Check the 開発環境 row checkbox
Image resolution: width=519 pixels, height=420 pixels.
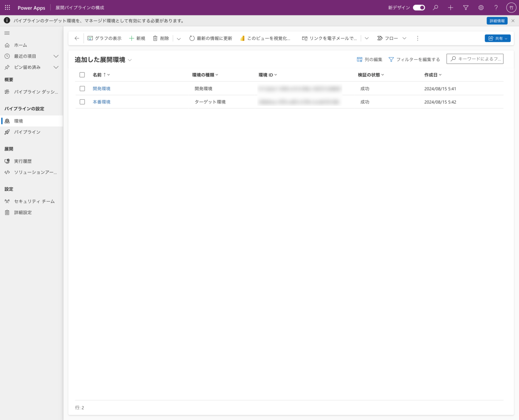82,88
